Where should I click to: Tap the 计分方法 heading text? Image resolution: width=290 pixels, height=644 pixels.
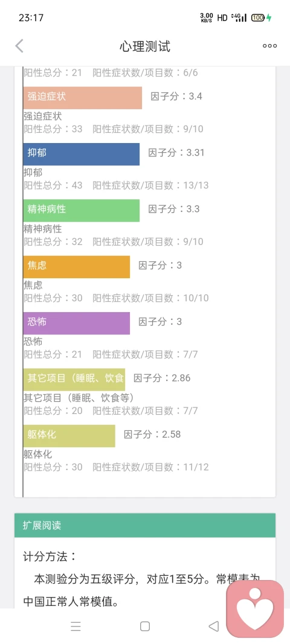click(x=50, y=556)
